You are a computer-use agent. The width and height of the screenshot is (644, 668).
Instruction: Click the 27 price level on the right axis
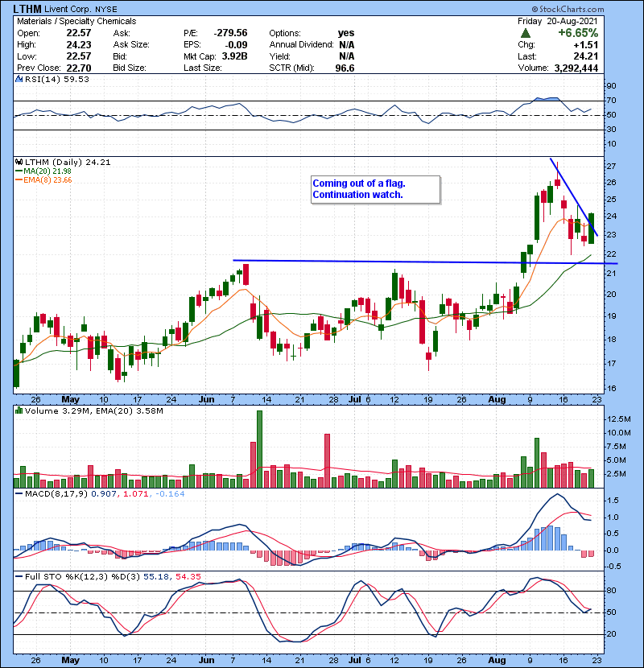[611, 166]
